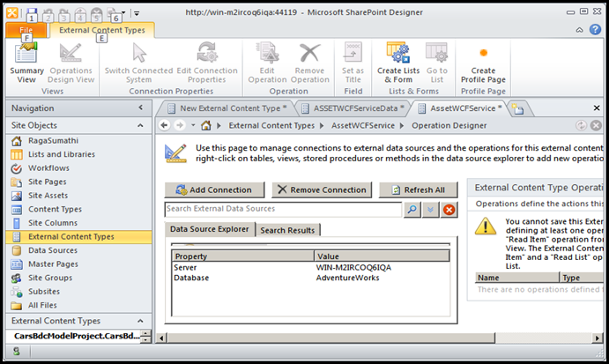Click horizontal scrollbar right arrow

(597, 338)
